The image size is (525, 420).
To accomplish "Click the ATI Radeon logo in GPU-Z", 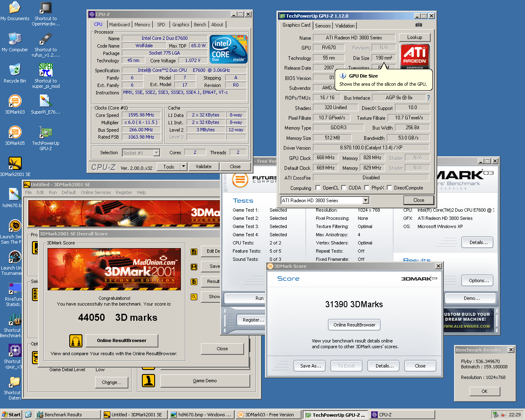I will (415, 57).
